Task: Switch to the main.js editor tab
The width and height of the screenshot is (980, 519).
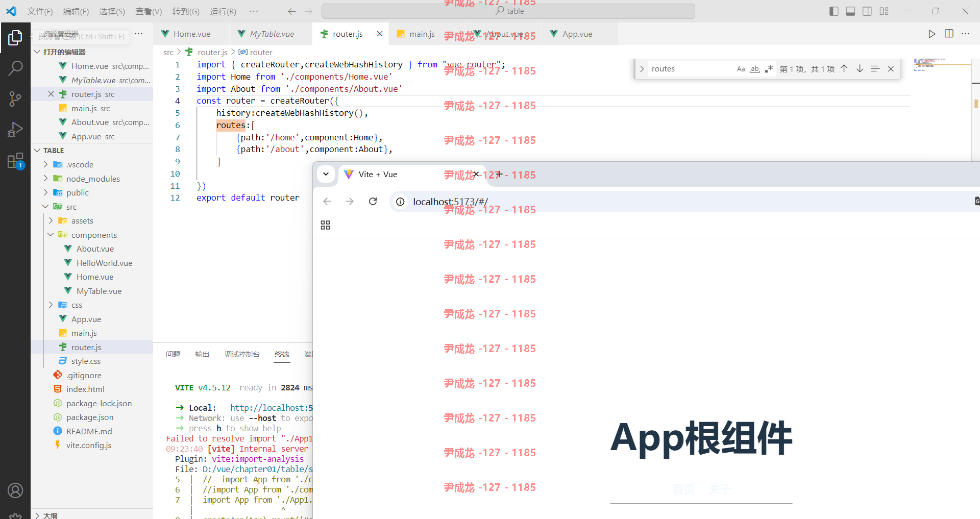Action: coord(422,34)
